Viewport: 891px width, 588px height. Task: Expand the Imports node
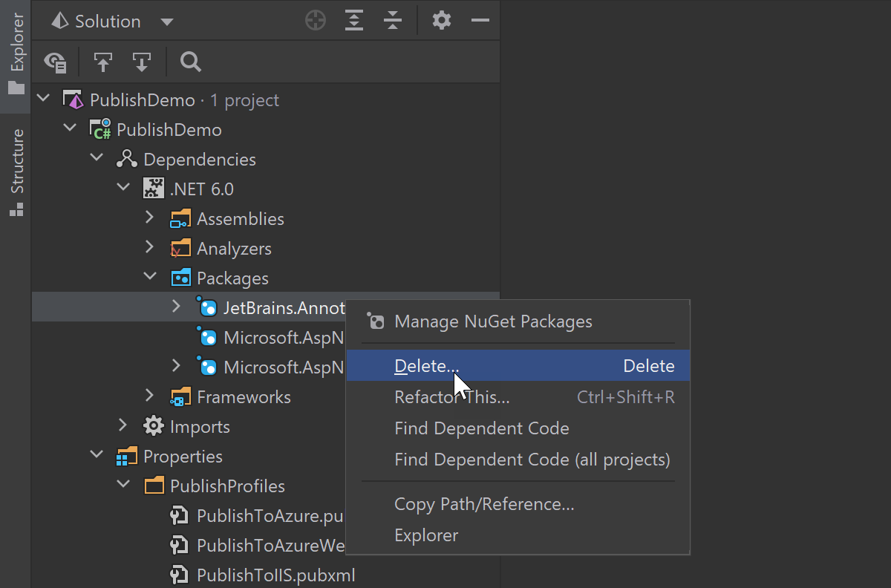pyautogui.click(x=123, y=425)
